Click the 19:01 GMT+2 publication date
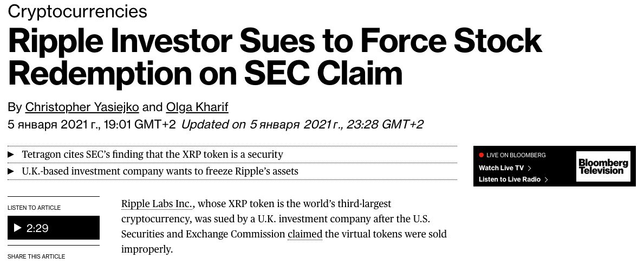This screenshot has width=644, height=264. (92, 124)
